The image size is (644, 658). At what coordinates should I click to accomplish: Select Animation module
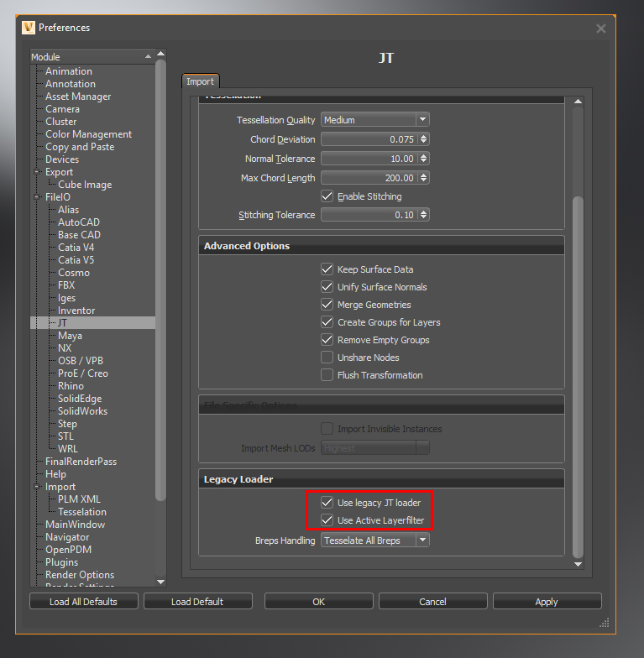click(x=69, y=71)
